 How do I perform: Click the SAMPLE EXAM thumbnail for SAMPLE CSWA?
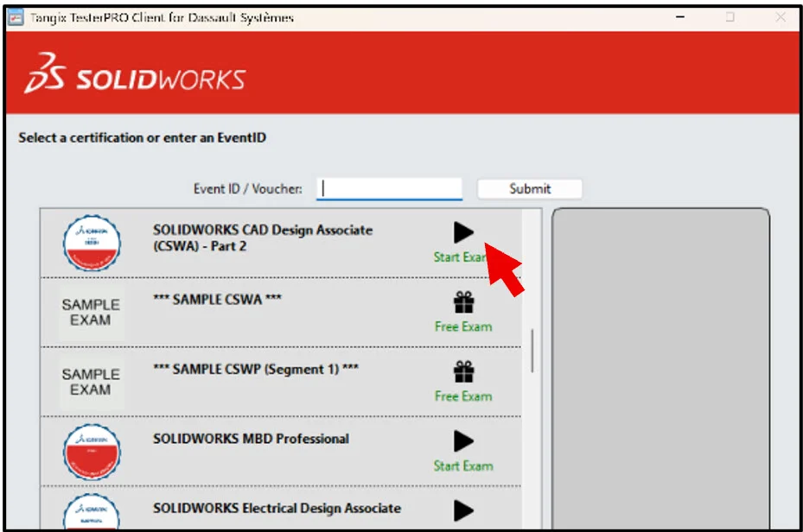92,310
